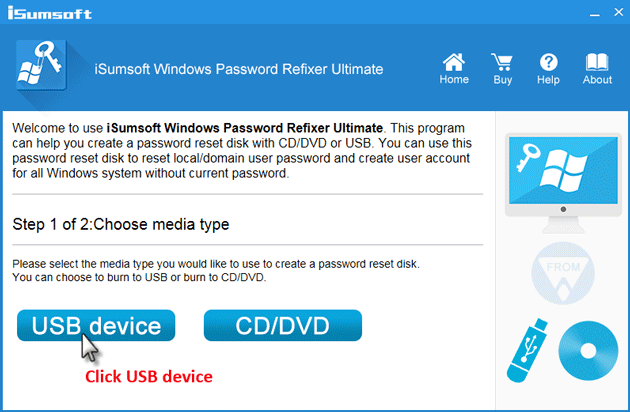Screen dimensions: 630x412
Task: Click the bold product name in welcome paragraph
Action: point(246,128)
